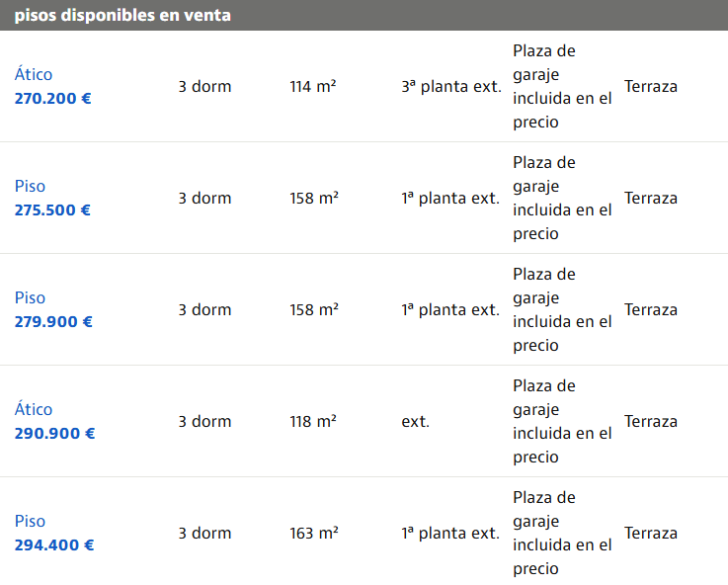Open the Piso link above 275.500 €

[x=30, y=186]
